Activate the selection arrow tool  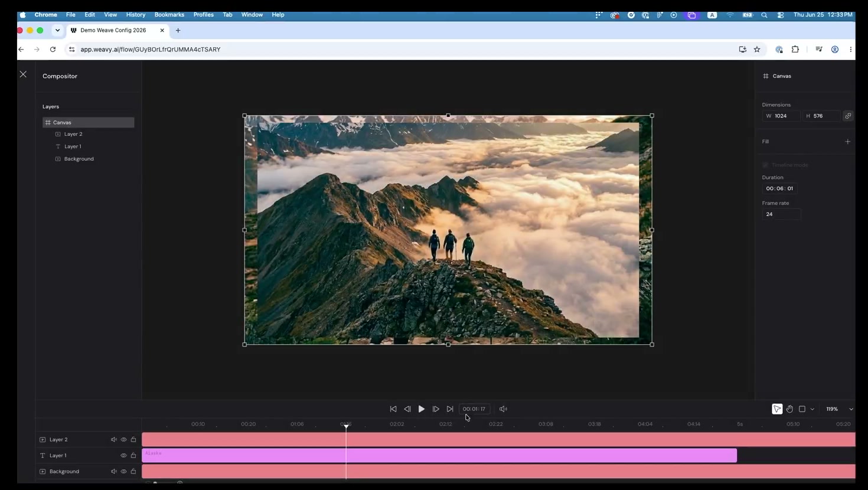[777, 409]
